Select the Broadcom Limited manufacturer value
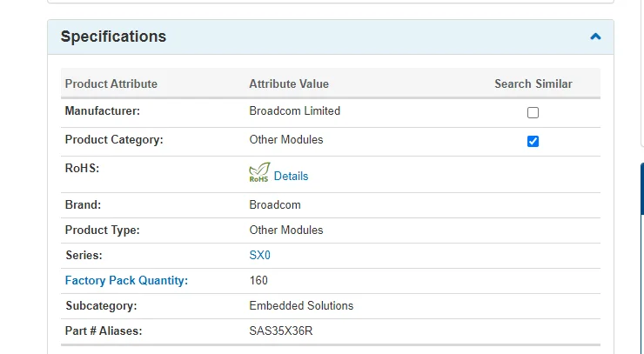Image resolution: width=644 pixels, height=354 pixels. [295, 111]
